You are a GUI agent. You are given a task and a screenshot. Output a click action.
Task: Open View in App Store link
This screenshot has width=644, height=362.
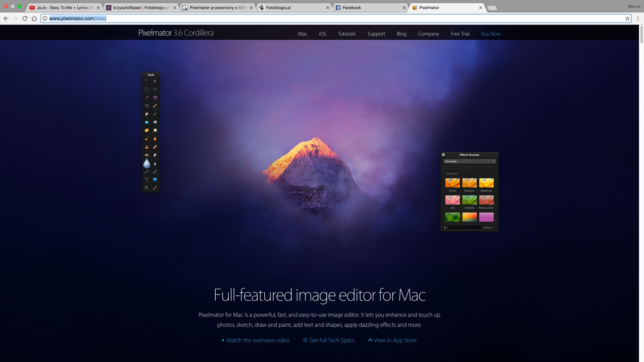click(x=392, y=340)
